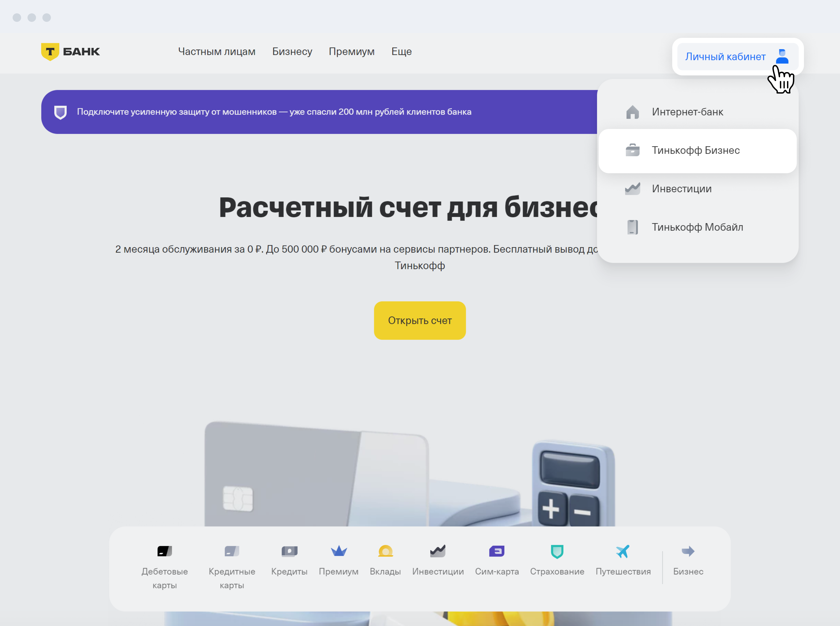Click the banknote icon above Кредиты
This screenshot has height=626, width=840.
pos(290,551)
